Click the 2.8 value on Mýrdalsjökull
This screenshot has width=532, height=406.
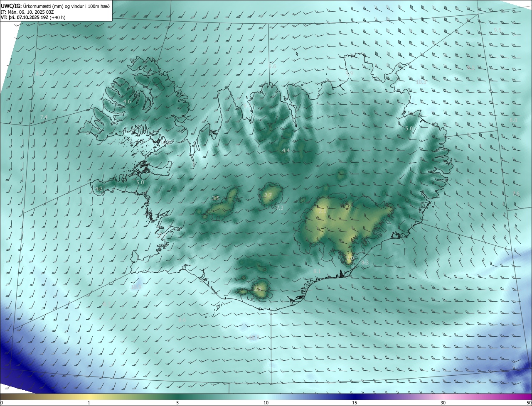(258, 289)
